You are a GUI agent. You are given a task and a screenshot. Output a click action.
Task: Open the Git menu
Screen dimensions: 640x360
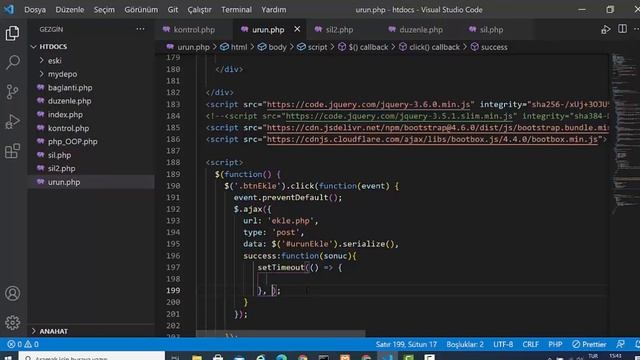click(173, 9)
